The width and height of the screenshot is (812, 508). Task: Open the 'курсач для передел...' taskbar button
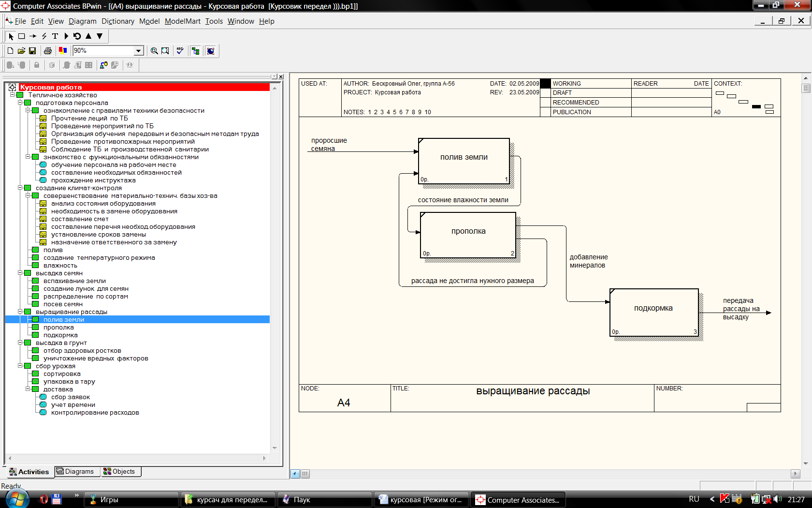click(x=227, y=500)
